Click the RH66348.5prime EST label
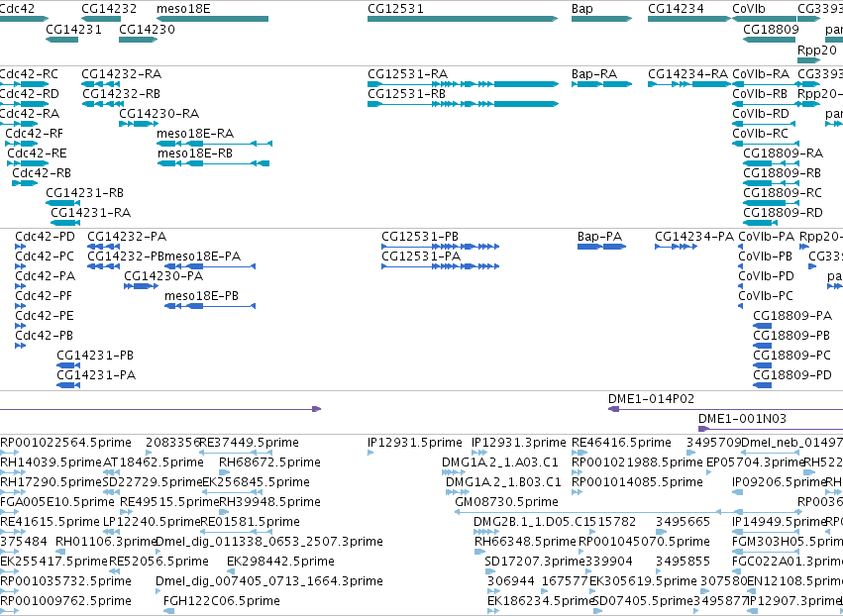Screen dimensions: 843x616 (x=525, y=542)
